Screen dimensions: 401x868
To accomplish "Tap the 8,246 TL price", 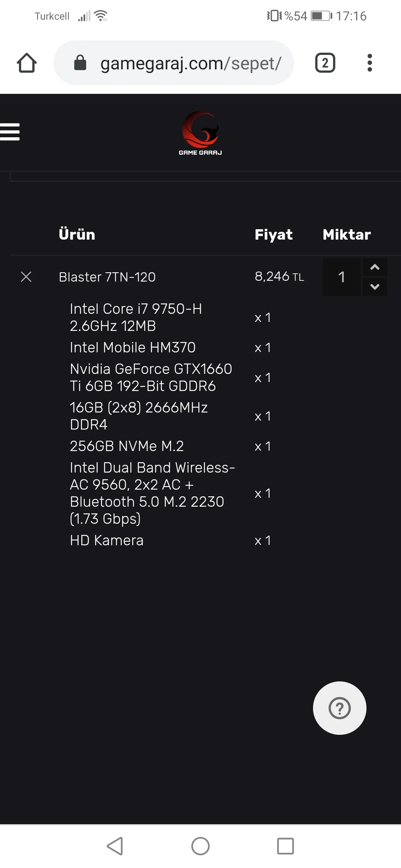I will (x=279, y=277).
